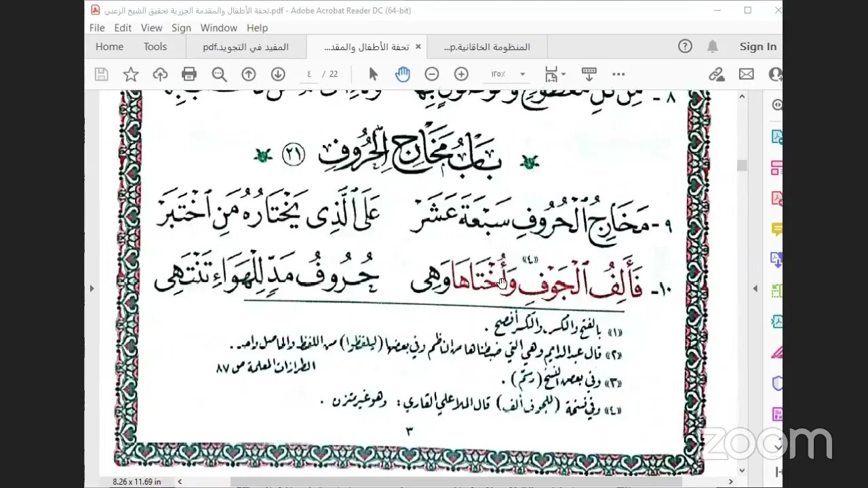Click the zoom percentage value field
The image size is (868, 488).
tap(498, 75)
